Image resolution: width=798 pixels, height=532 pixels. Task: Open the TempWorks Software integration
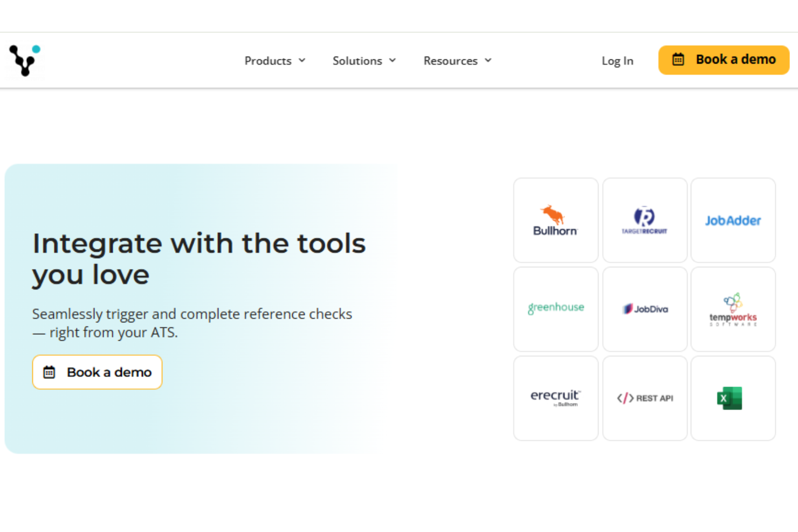click(x=733, y=308)
